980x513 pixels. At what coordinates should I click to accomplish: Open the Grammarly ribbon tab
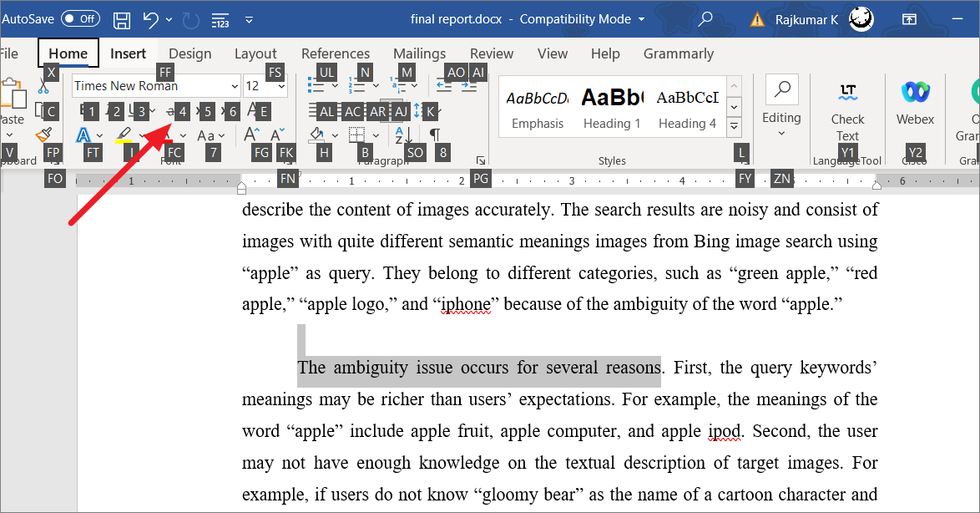(679, 53)
